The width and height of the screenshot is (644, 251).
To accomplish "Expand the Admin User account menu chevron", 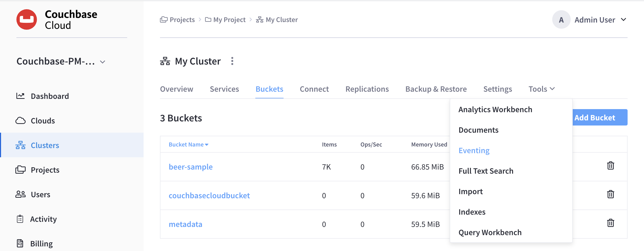I will pos(623,20).
